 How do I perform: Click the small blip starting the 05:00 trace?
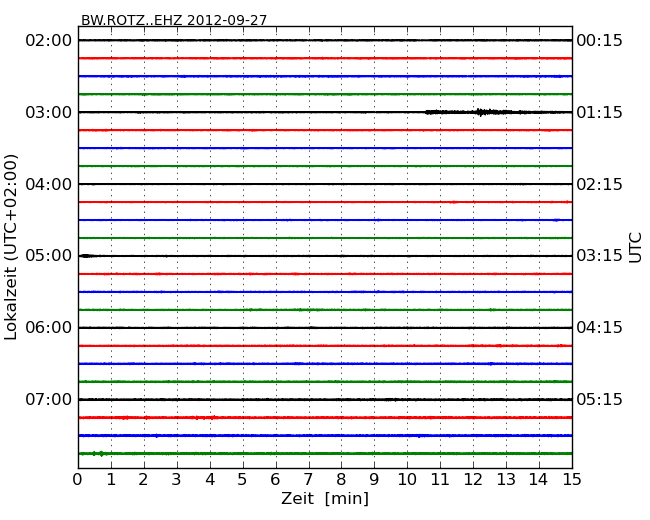coord(87,256)
